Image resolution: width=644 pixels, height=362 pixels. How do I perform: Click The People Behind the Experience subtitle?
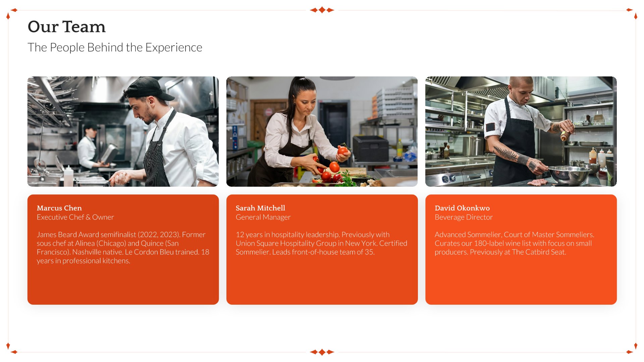click(x=115, y=48)
